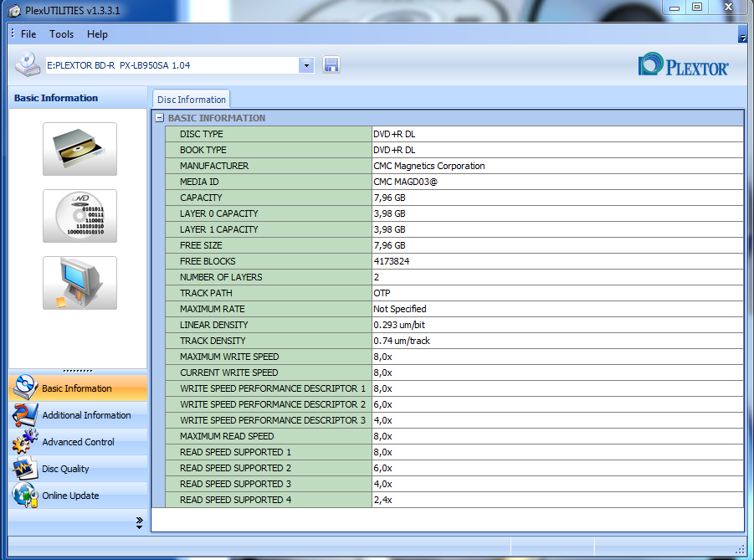Click WRITE SPEED PERFORMANCE DESCRIPTOR 2 label
The image size is (754, 560).
point(273,404)
